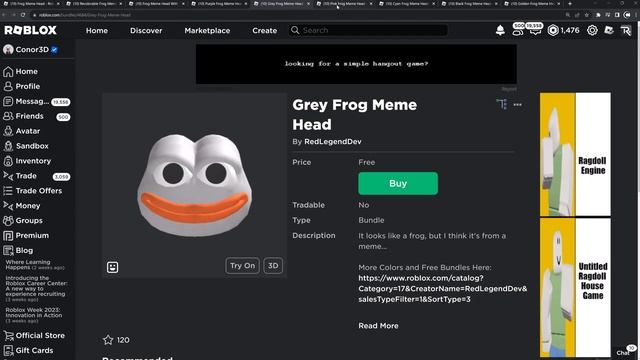Open the catalog URL in description
The image size is (640, 360).
[x=442, y=289]
